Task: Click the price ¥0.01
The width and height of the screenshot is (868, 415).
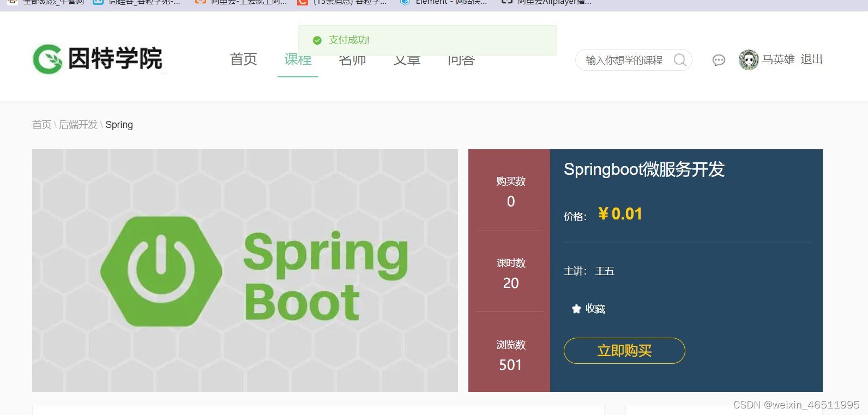Action: click(620, 214)
